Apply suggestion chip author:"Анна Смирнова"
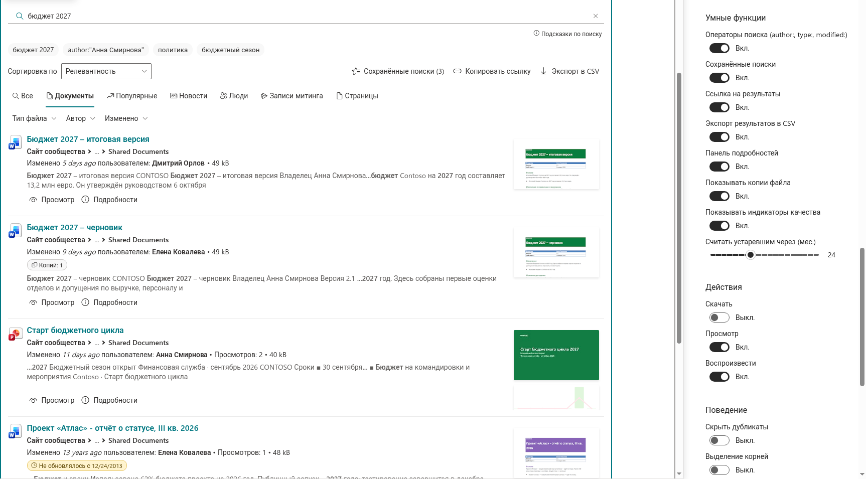Screen dimensions: 868x479 (106, 50)
